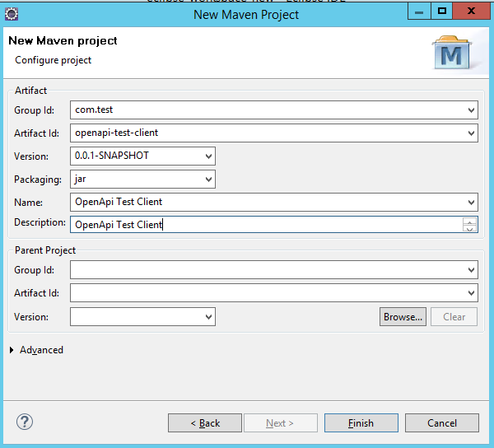Click the 'Packaging:' label
Viewport: 494px width, 448px height.
pos(38,180)
